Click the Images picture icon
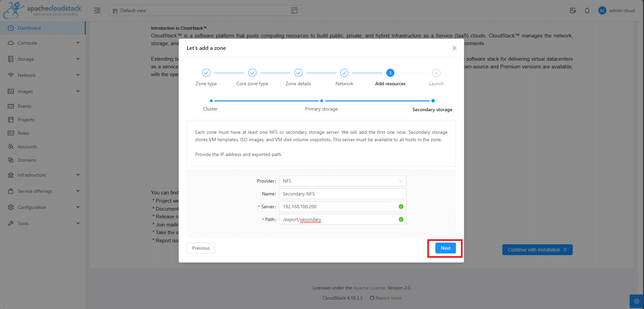 tap(11, 91)
